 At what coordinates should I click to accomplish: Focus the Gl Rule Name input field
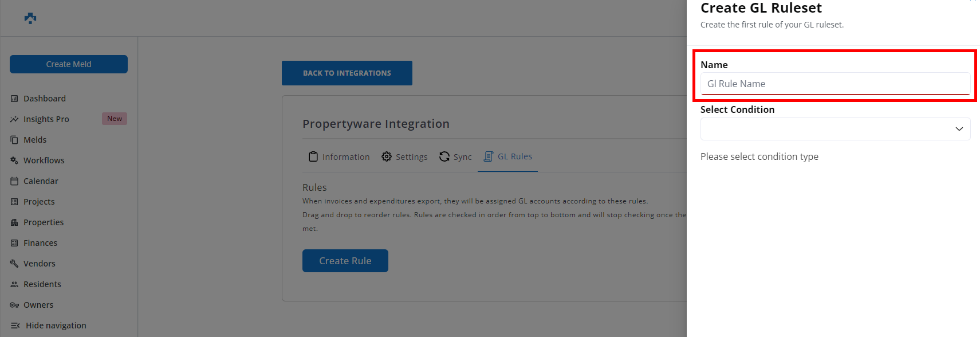click(835, 84)
